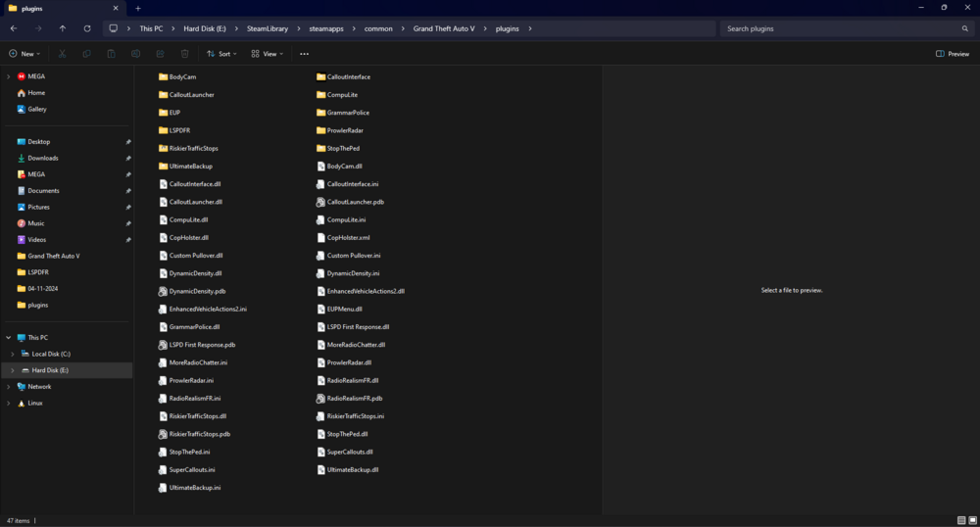
Task: Expand the Linux tree node
Action: tap(8, 403)
